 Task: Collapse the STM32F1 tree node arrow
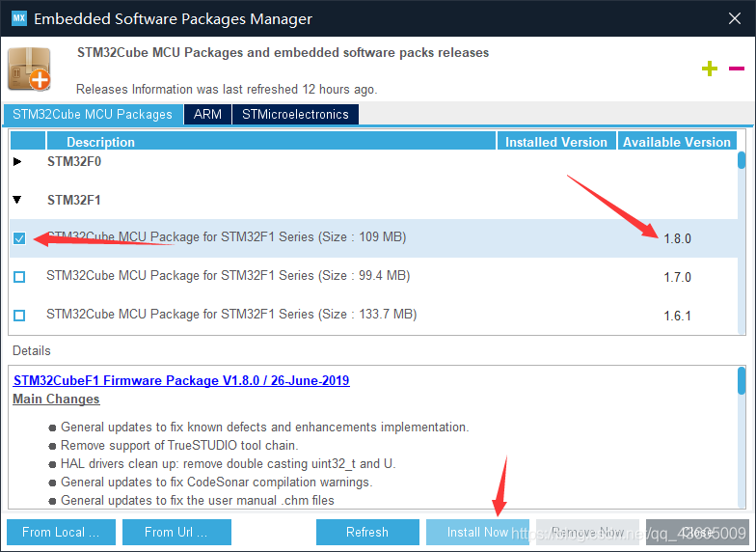point(17,200)
